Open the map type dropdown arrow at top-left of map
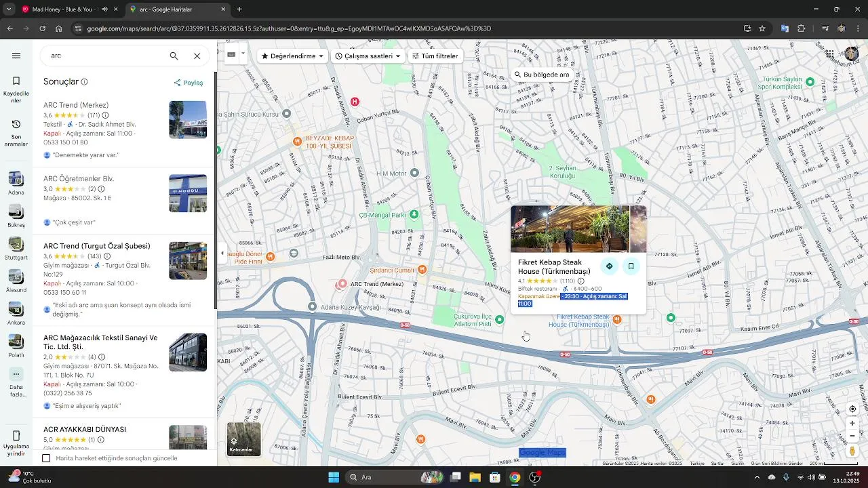 tap(243, 54)
